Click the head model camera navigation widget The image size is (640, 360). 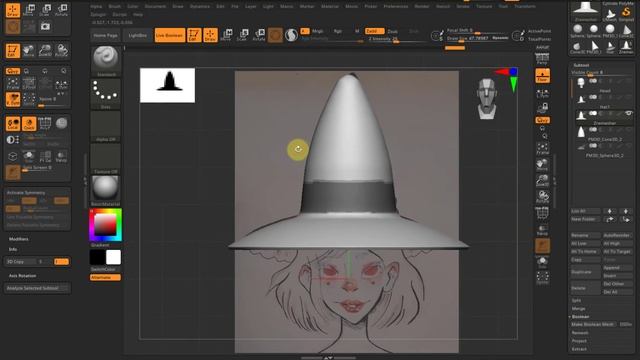click(487, 99)
